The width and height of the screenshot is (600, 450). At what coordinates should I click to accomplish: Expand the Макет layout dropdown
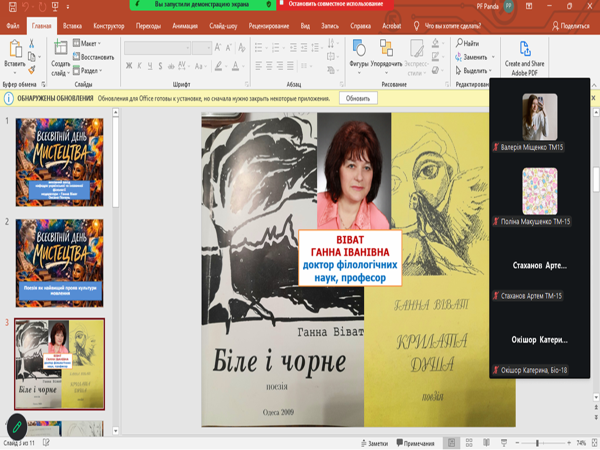coord(87,43)
